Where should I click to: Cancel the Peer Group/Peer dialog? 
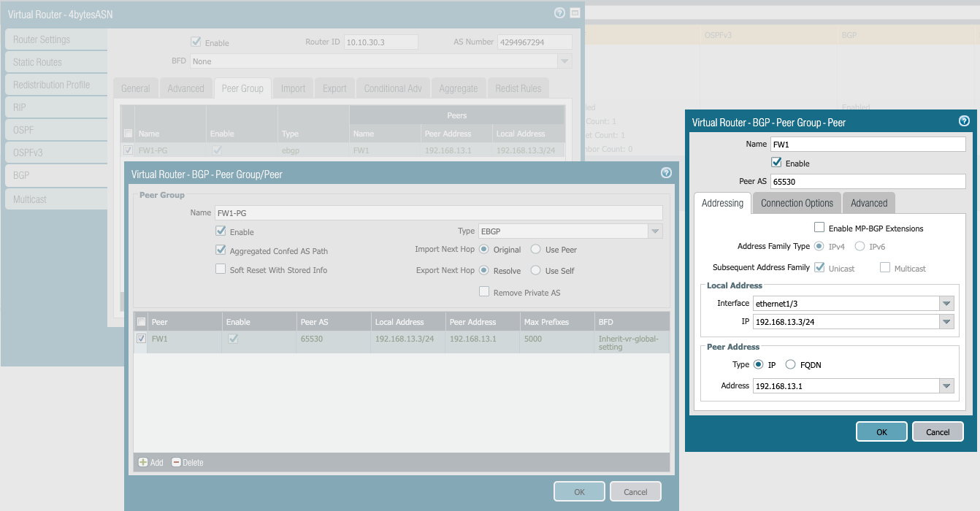(x=635, y=491)
